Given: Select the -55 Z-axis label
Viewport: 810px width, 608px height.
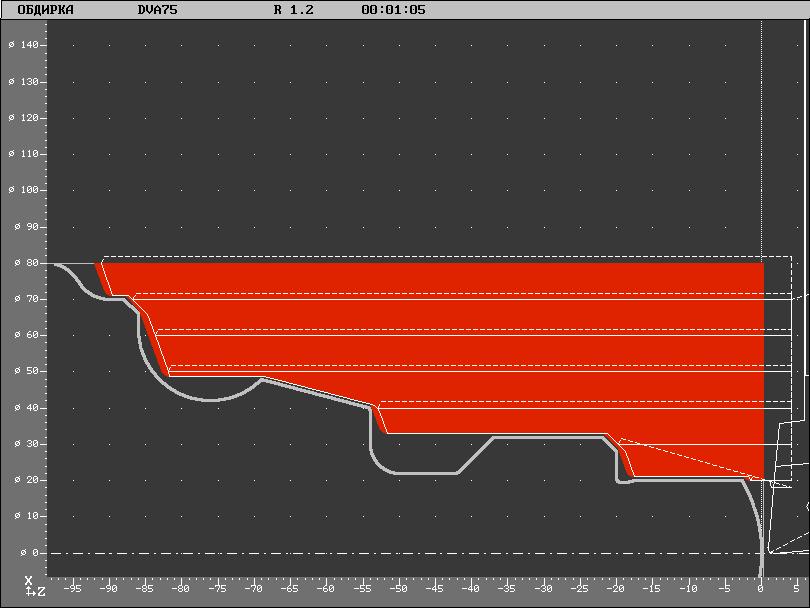Looking at the screenshot, I should pos(362,588).
